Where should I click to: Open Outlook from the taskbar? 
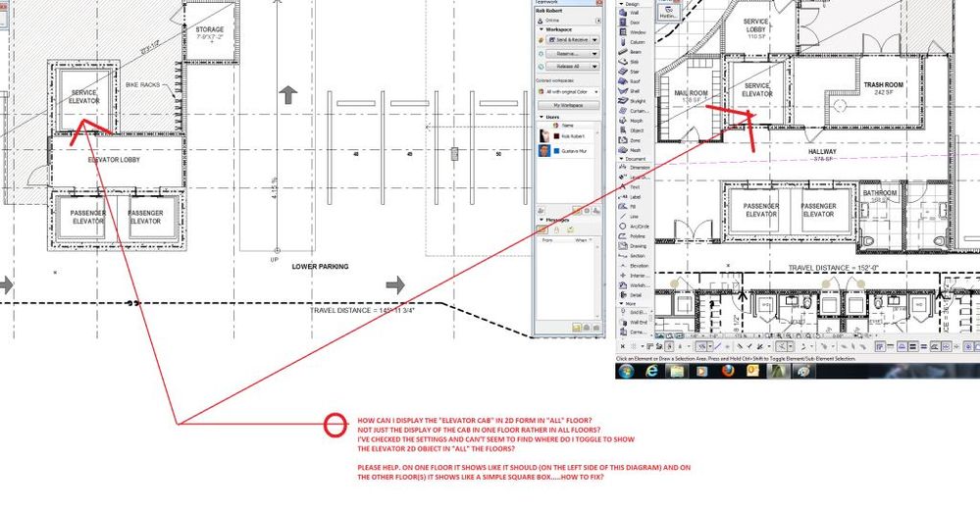point(752,371)
